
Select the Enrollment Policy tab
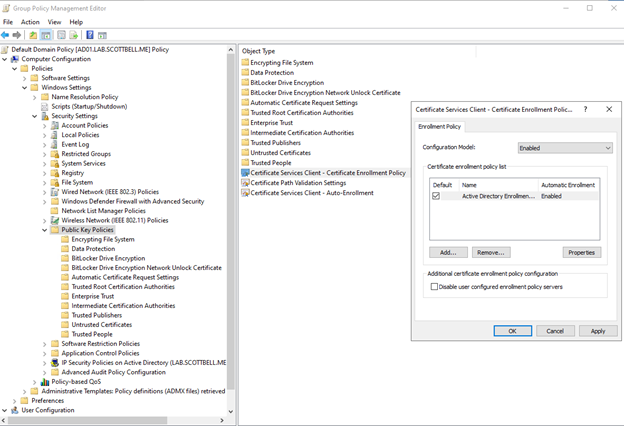[x=439, y=127]
